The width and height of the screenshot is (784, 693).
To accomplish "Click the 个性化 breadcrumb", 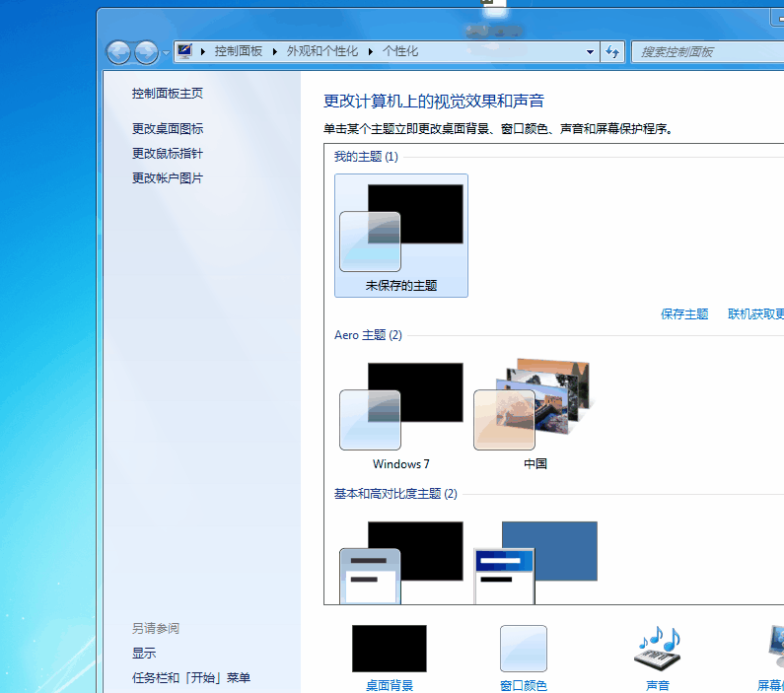I will click(400, 51).
